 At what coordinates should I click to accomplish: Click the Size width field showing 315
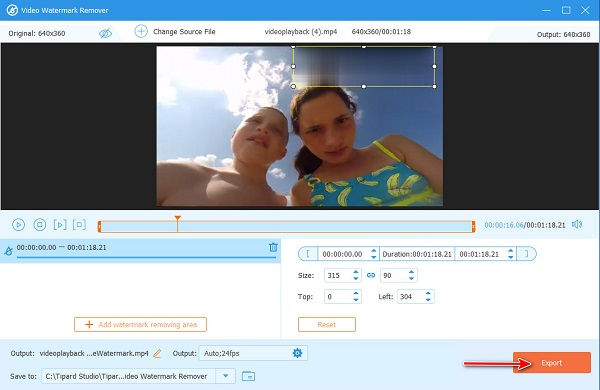click(338, 275)
